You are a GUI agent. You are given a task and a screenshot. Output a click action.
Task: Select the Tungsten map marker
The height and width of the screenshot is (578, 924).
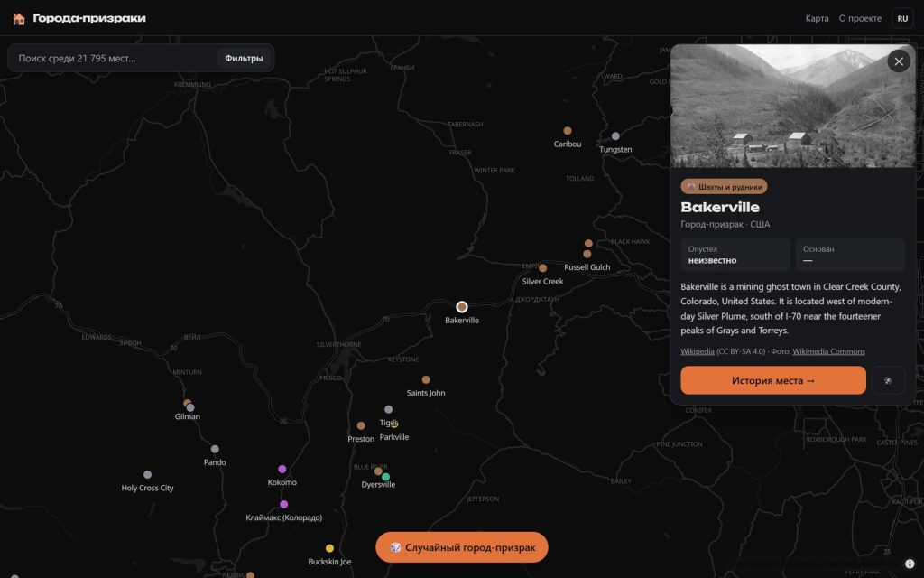(615, 136)
